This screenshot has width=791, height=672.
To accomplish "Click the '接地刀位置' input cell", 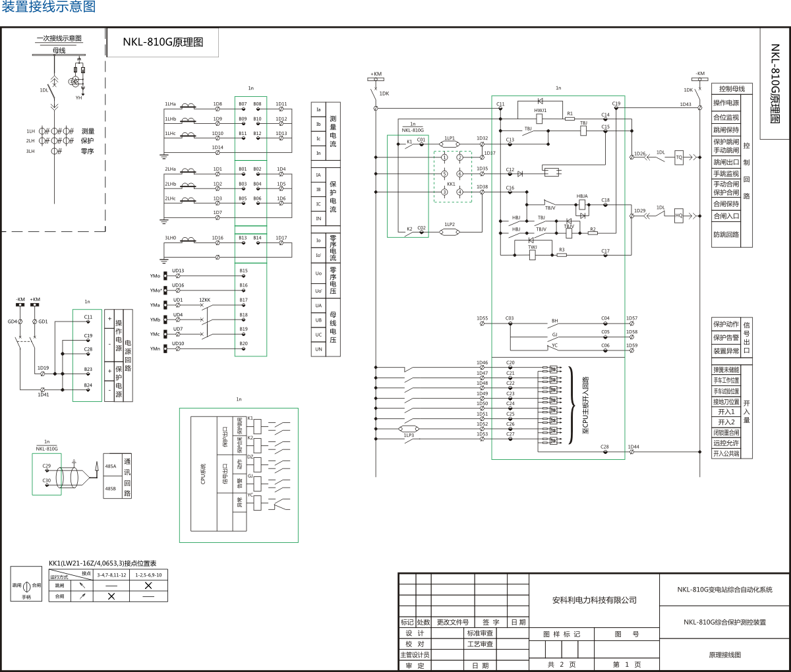I will pyautogui.click(x=726, y=401).
